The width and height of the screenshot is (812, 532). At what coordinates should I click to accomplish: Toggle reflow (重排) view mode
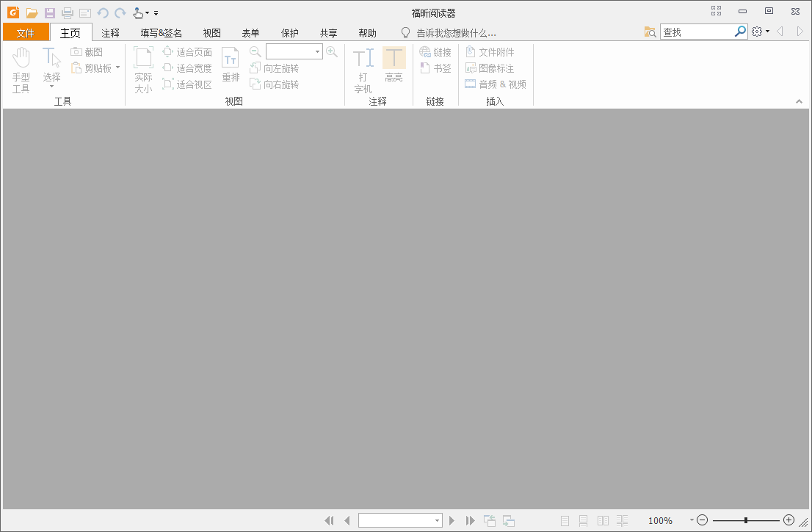click(231, 66)
